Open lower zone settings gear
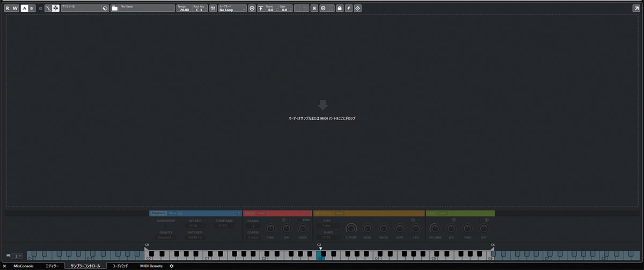 pyautogui.click(x=172, y=266)
